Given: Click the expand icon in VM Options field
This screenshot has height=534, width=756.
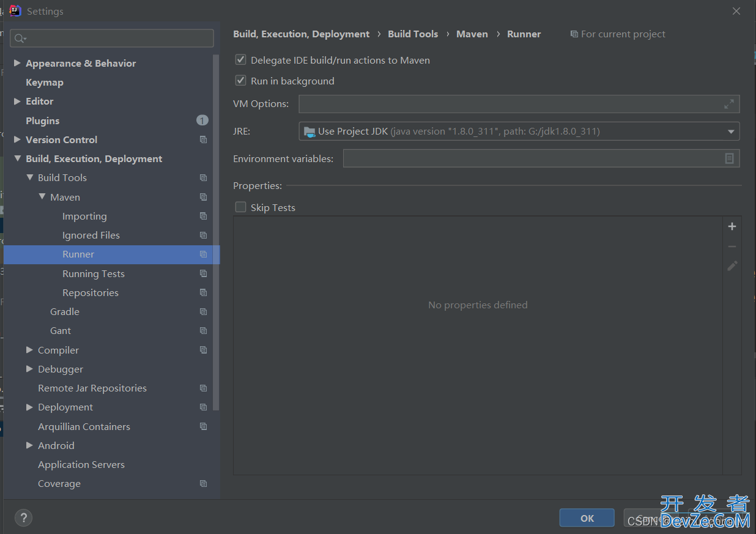Looking at the screenshot, I should (729, 104).
